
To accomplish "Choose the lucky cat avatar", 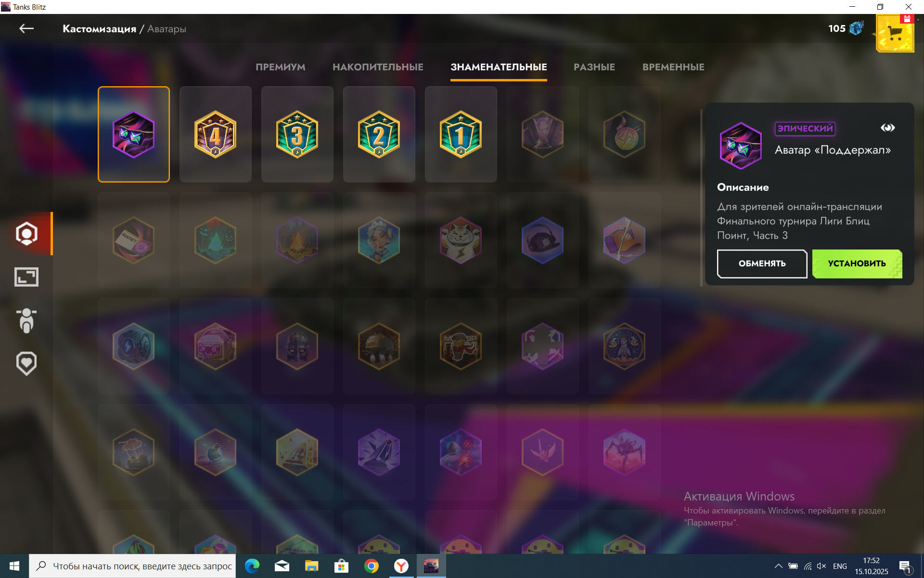I will 461,240.
